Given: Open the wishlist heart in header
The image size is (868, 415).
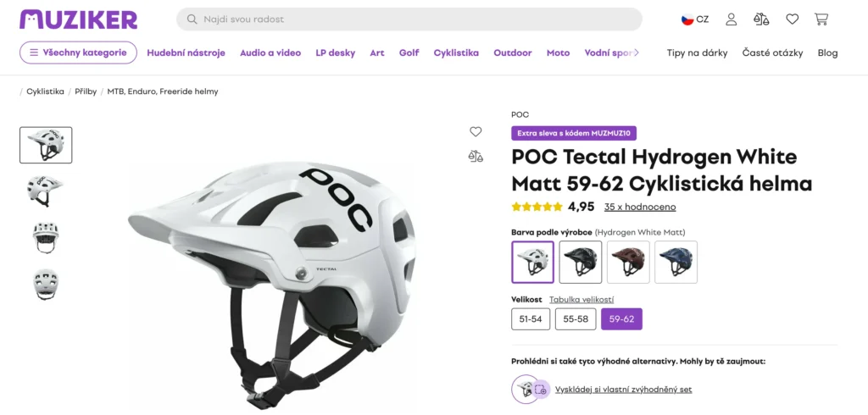Looking at the screenshot, I should click(x=792, y=19).
